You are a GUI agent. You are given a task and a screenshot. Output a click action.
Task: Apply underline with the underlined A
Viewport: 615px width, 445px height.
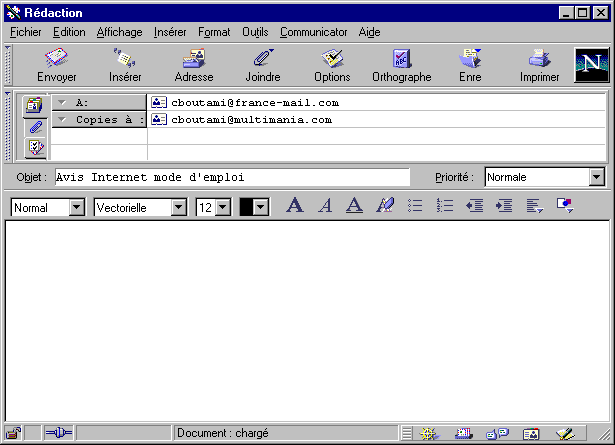point(354,205)
